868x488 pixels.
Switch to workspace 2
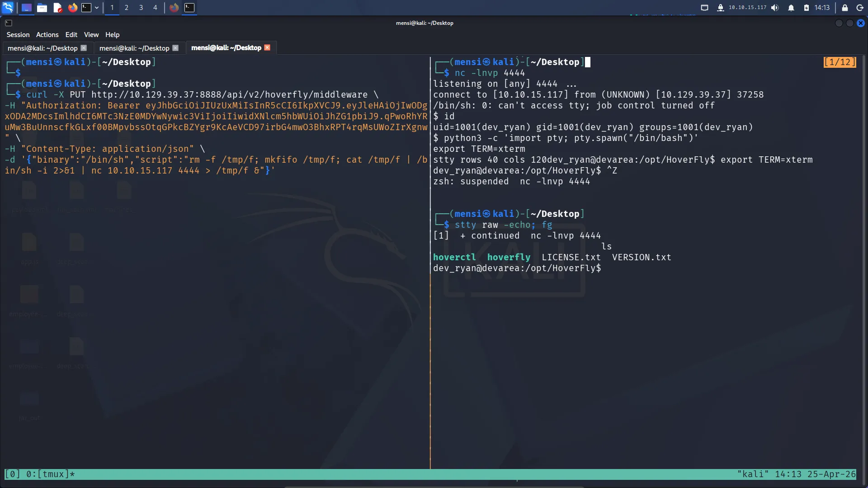pos(127,8)
